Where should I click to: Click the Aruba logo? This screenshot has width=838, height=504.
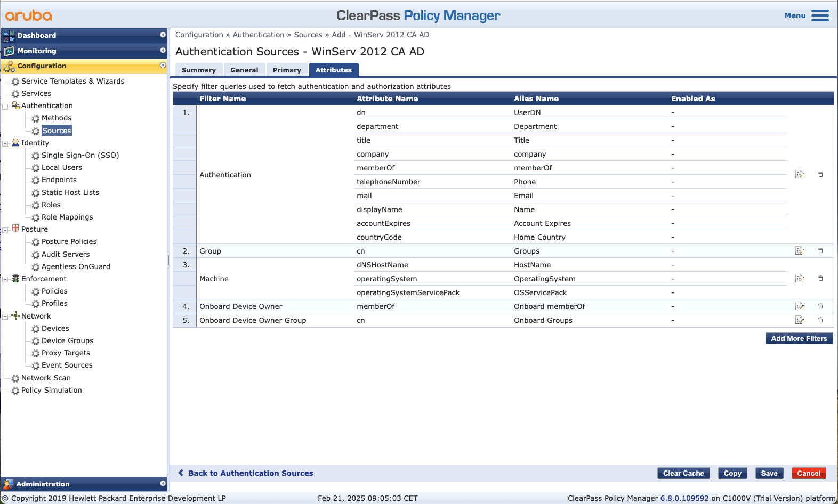tap(29, 15)
